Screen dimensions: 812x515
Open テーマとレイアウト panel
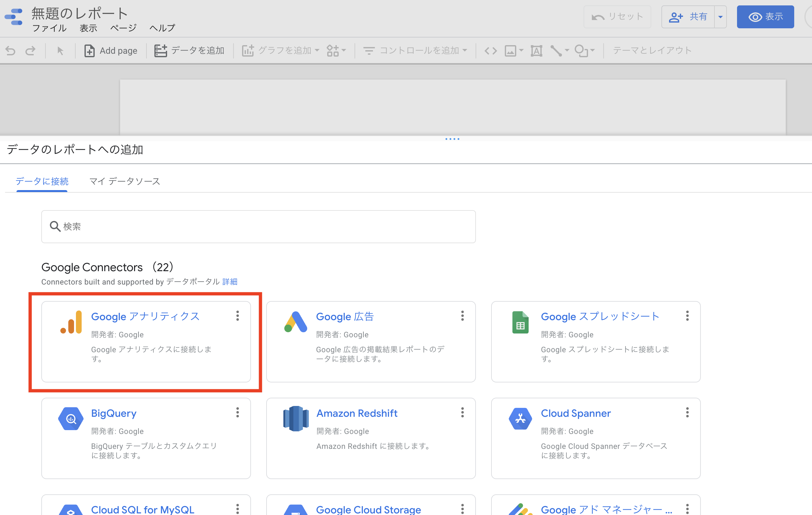coord(652,51)
